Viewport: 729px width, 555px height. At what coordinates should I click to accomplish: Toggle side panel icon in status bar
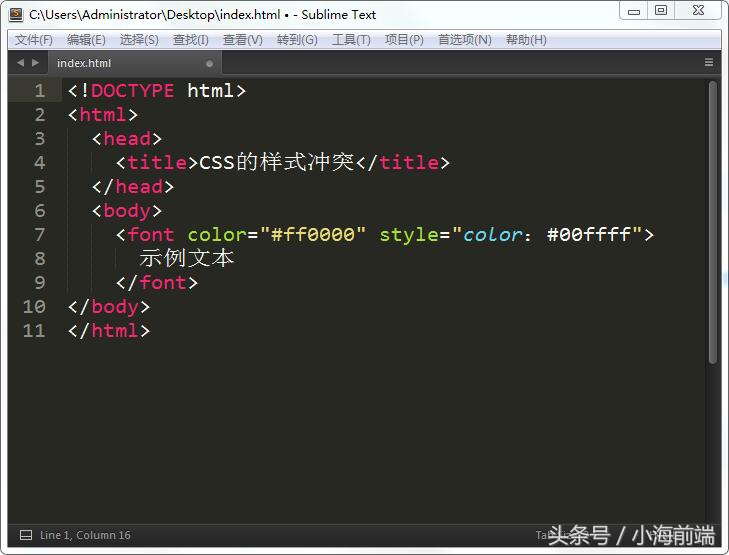coord(26,535)
